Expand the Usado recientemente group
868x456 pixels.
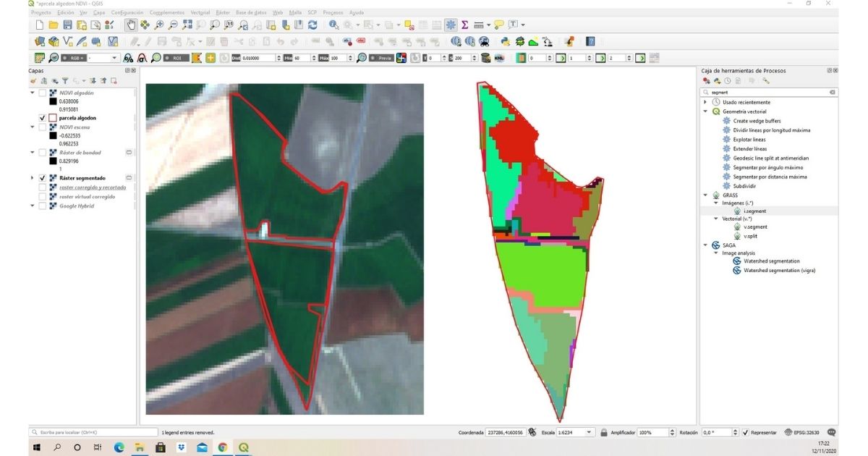coord(706,102)
